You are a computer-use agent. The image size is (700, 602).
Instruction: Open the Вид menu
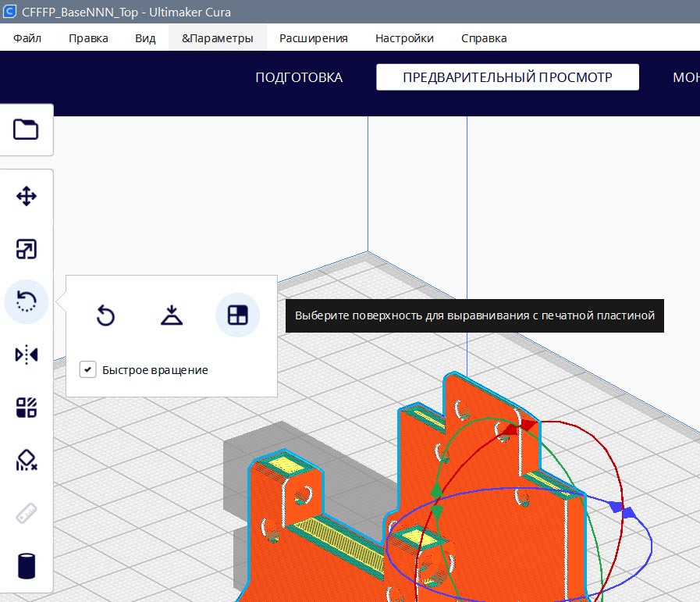point(145,37)
